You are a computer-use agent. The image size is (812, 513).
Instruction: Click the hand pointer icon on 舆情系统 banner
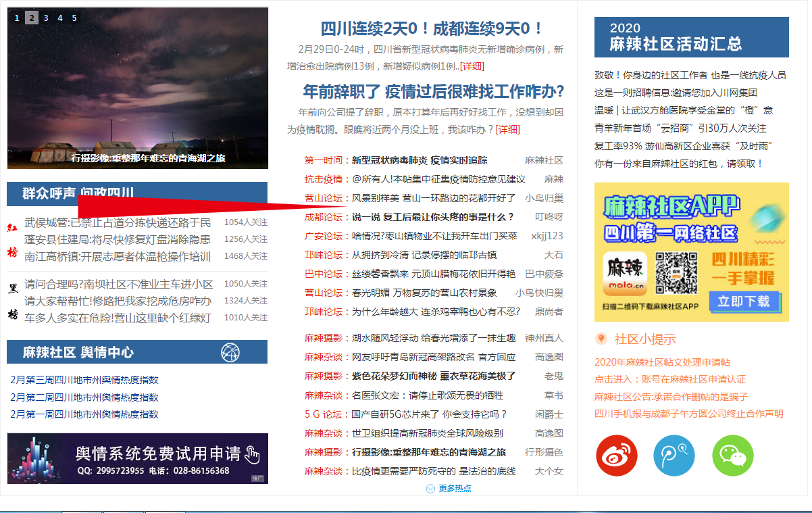coord(253,455)
